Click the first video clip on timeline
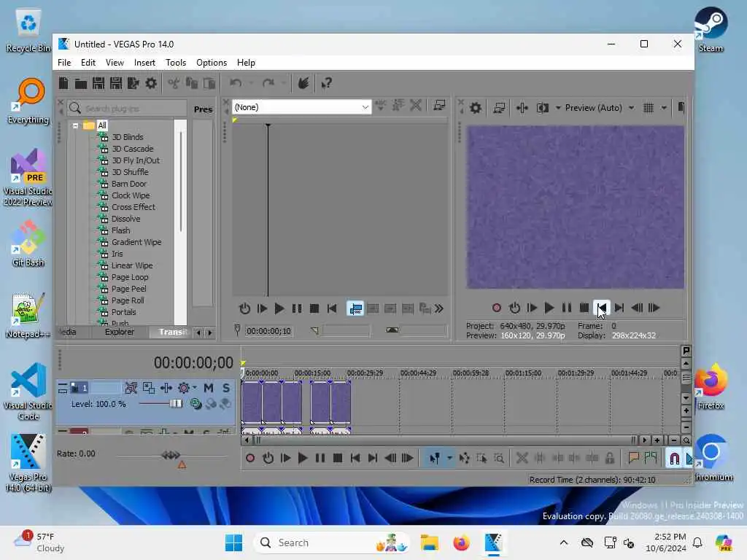This screenshot has width=747, height=560. click(252, 402)
